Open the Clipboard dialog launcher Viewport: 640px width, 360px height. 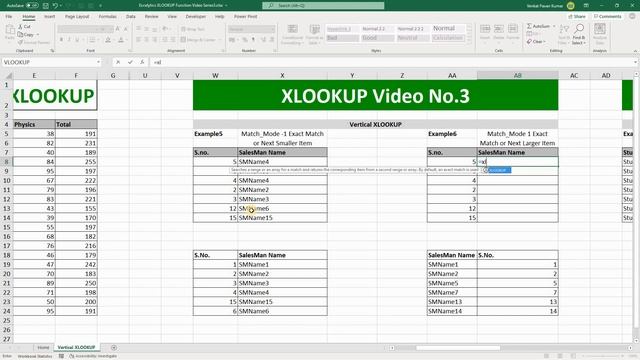pos(52,51)
